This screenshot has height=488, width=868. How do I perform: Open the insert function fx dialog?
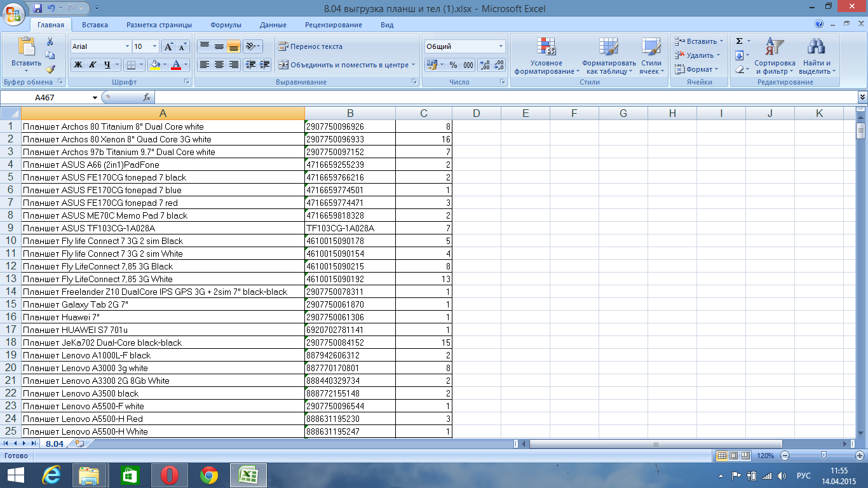(147, 97)
